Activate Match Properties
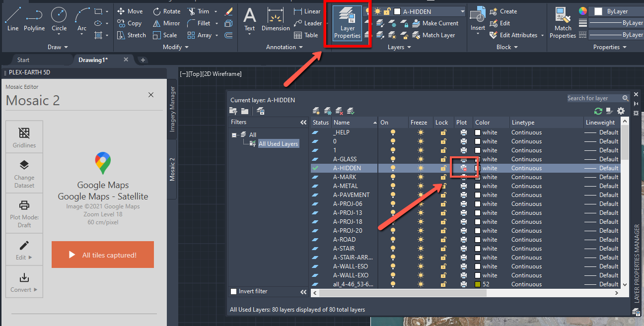This screenshot has width=644, height=326. coord(563,23)
